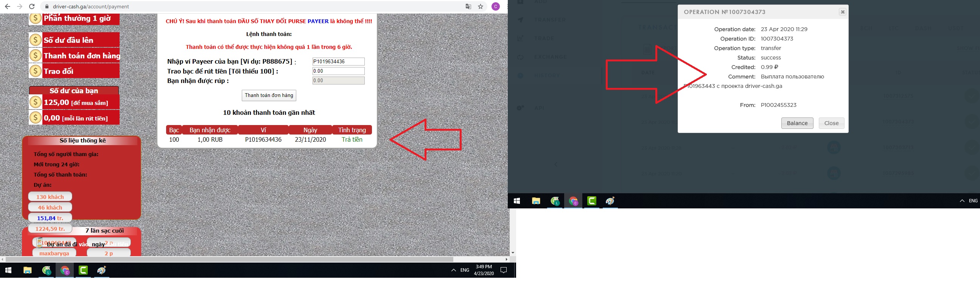The image size is (980, 291).
Task: Click the "Trả tiền" status in the payments table
Action: [x=352, y=140]
